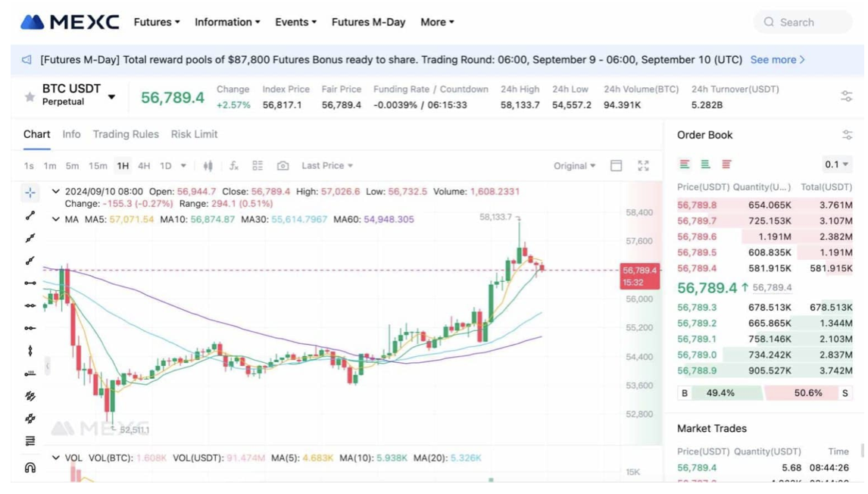The height and width of the screenshot is (494, 868).
Task: Toggle the magnet snap mode icon
Action: (x=30, y=467)
